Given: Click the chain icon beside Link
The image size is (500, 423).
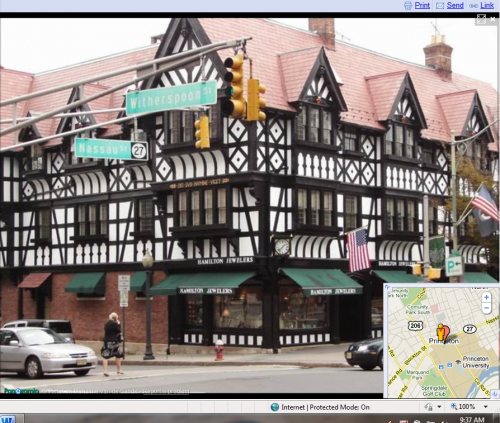Looking at the screenshot, I should tap(473, 6).
